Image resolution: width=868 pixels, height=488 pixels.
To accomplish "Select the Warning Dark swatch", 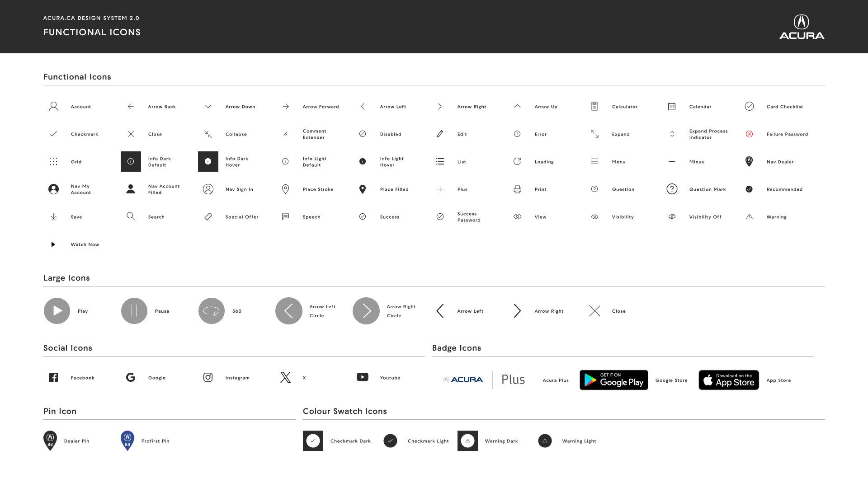I will [467, 441].
